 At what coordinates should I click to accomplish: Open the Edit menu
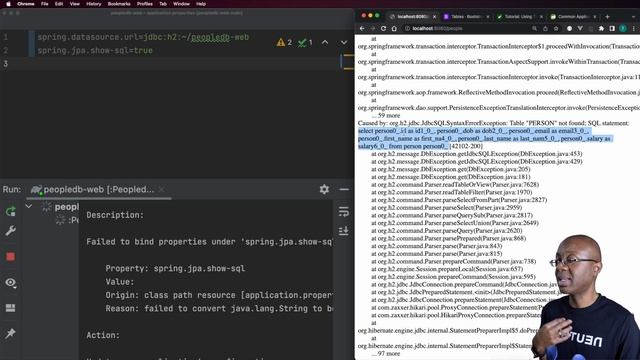[x=59, y=4]
